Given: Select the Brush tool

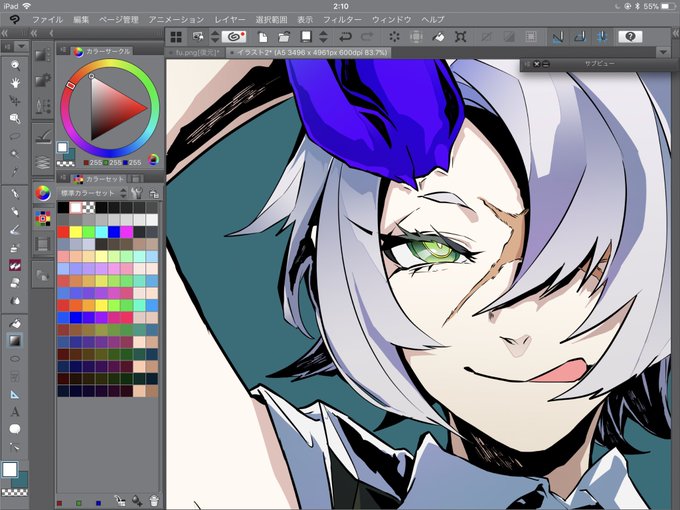Looking at the screenshot, I should pyautogui.click(x=15, y=229).
